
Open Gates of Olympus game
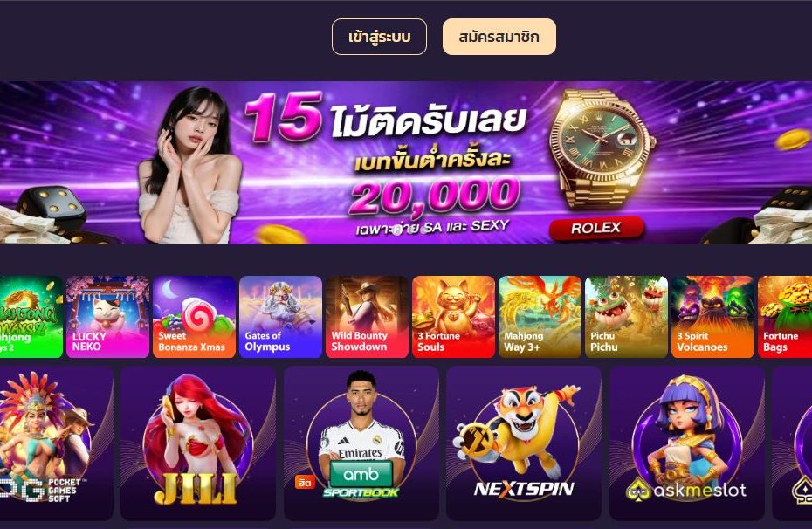[280, 317]
